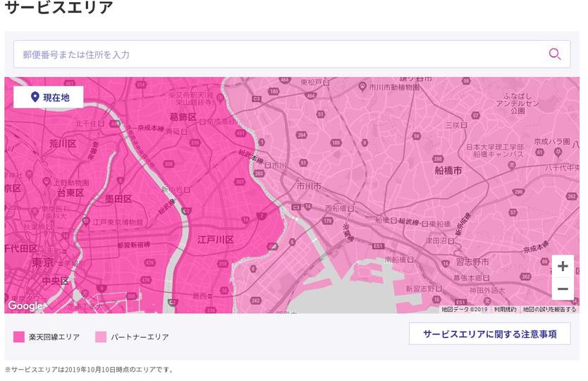The height and width of the screenshot is (381, 588).
Task: Open サービスエリアに関する注意事項 button
Action: 490,334
